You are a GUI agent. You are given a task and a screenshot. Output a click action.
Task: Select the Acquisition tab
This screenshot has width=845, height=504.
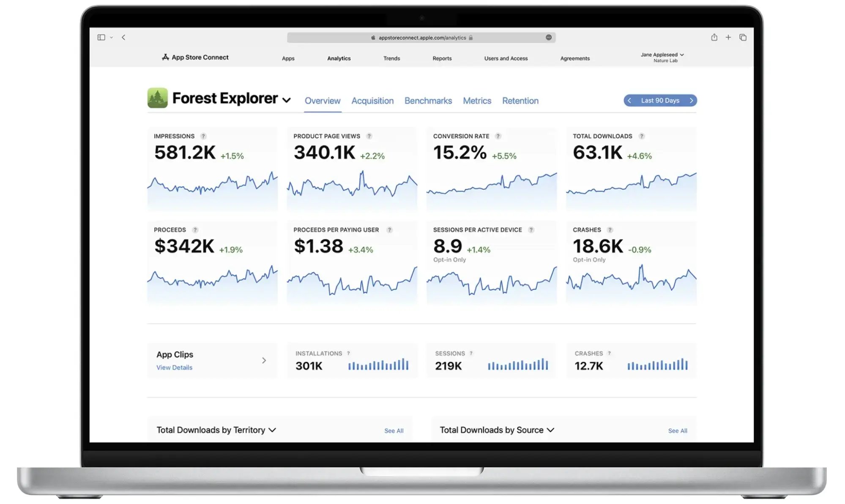coord(372,100)
